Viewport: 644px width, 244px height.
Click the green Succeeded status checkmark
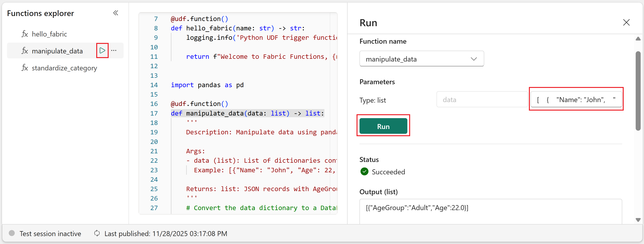(364, 172)
